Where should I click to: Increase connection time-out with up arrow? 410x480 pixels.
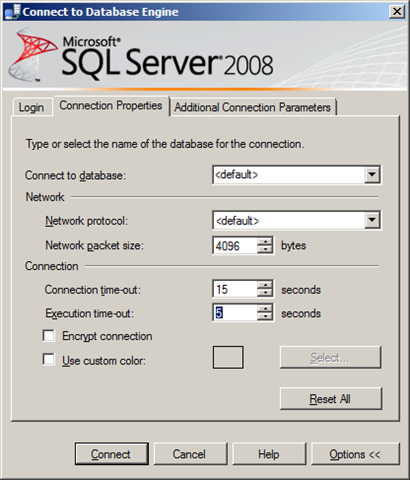tap(265, 285)
